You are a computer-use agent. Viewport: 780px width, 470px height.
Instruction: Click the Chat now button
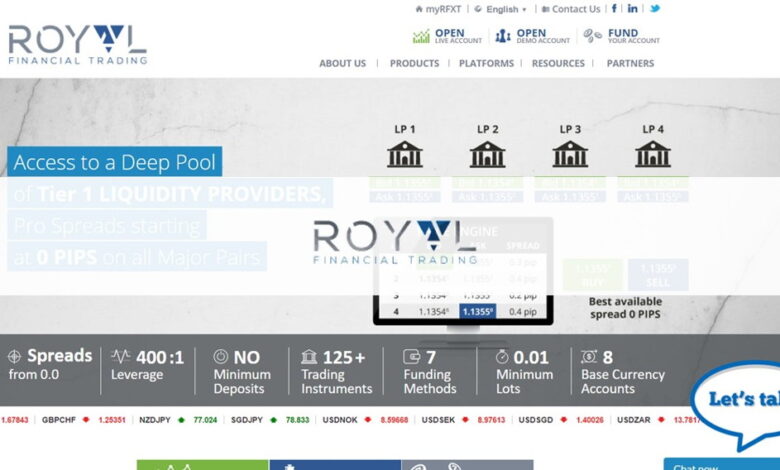click(x=722, y=465)
